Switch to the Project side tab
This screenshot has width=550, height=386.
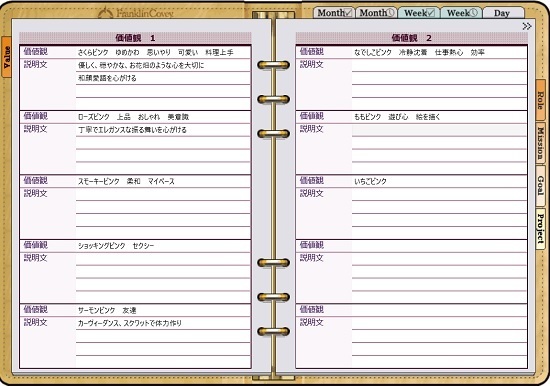pos(541,229)
